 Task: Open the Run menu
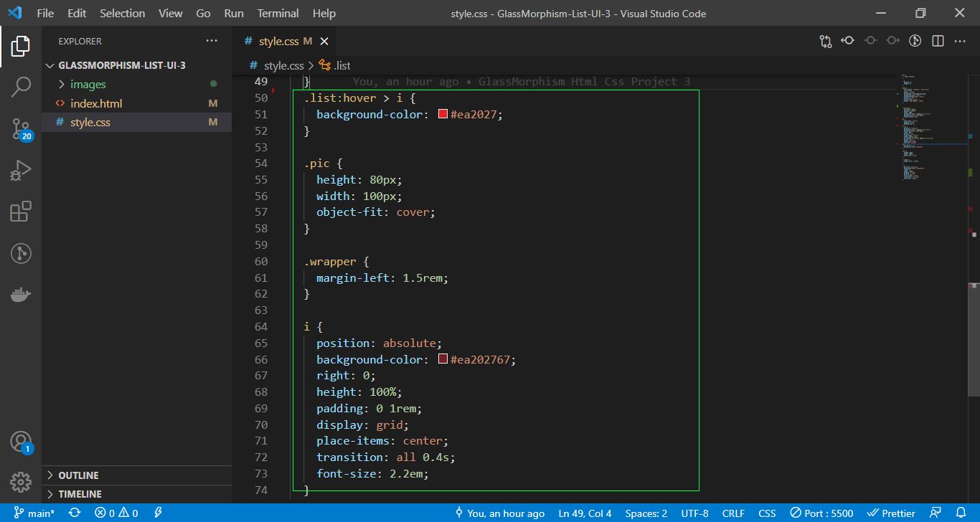tap(233, 13)
